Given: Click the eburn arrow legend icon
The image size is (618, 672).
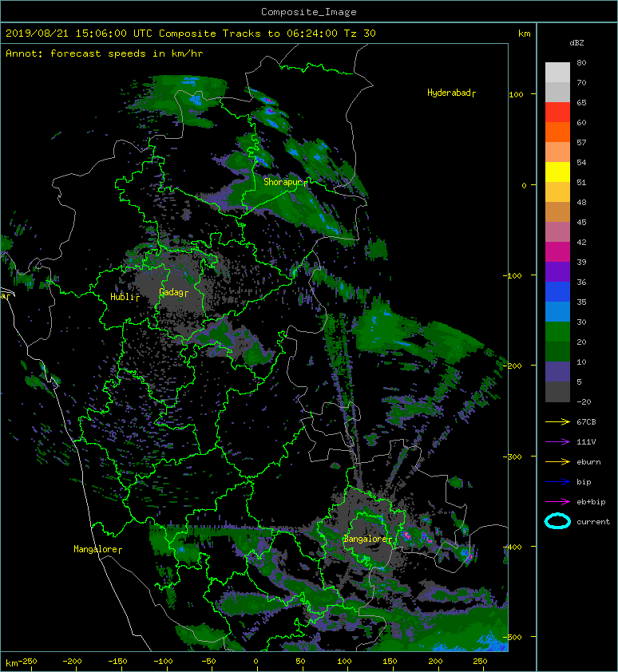Looking at the screenshot, I should tap(557, 462).
